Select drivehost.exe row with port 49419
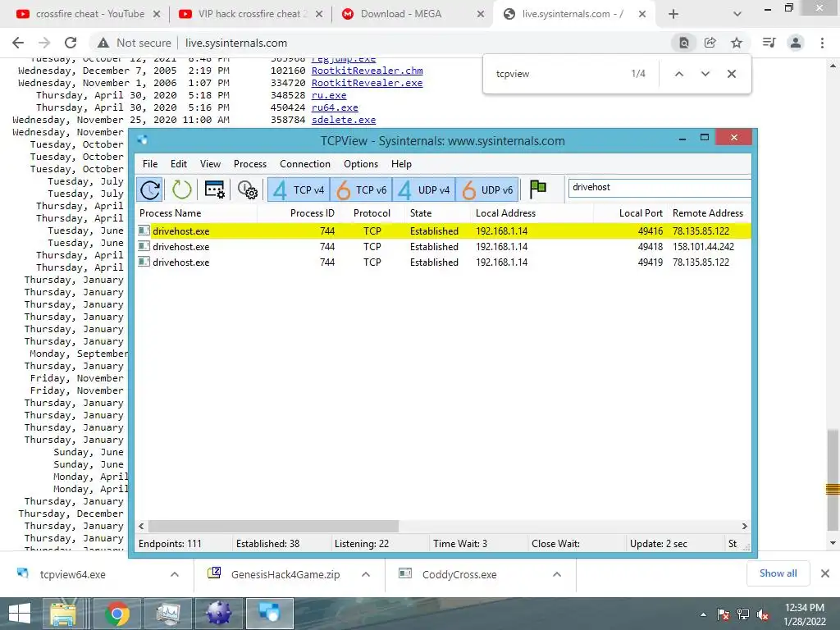840x630 pixels. pos(443,262)
